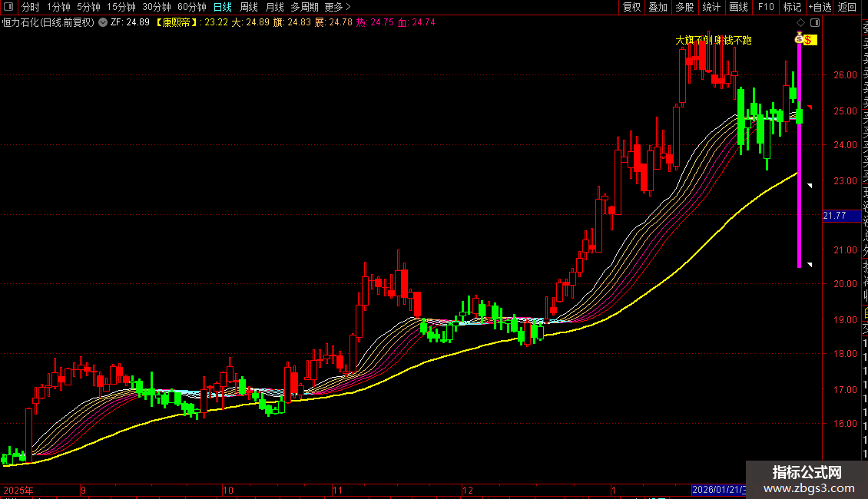Select the 1分钟 period
The width and height of the screenshot is (868, 499).
coord(58,7)
